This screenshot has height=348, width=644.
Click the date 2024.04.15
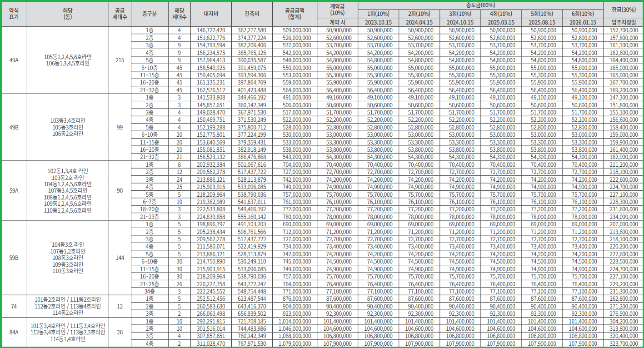[419, 22]
